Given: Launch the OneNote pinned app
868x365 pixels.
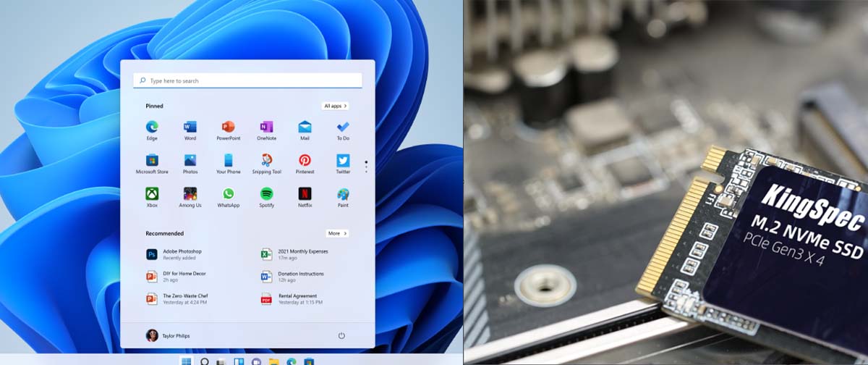Looking at the screenshot, I should click(x=267, y=130).
